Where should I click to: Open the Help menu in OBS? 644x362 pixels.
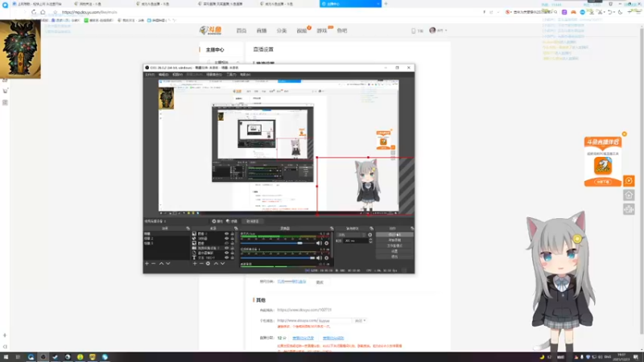coord(246,75)
